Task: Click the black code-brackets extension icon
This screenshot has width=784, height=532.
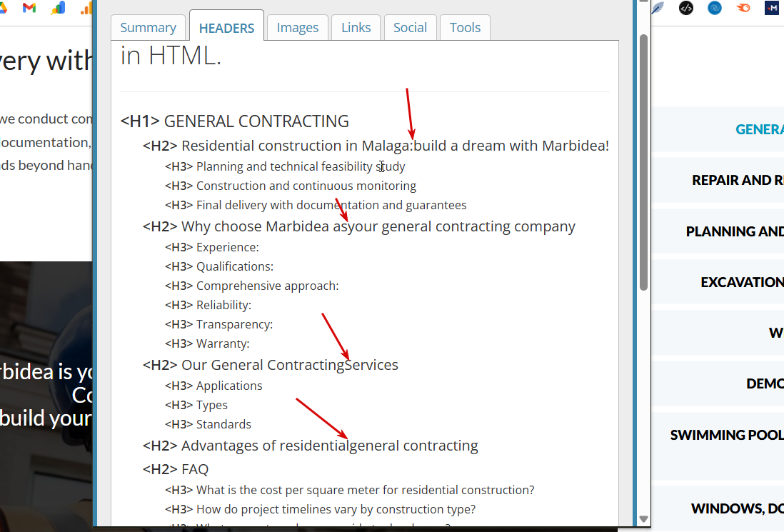Action: [686, 8]
